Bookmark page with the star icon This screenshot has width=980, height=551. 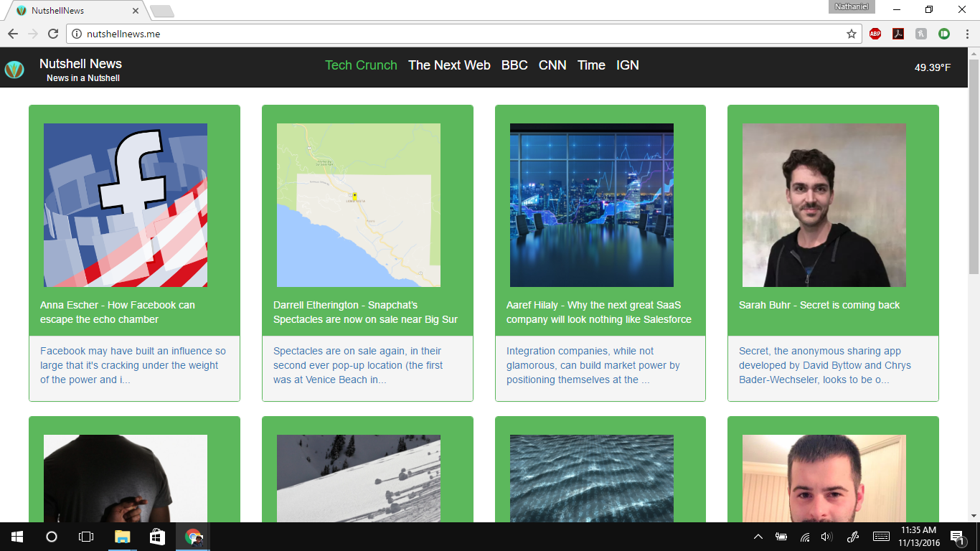[x=852, y=34]
